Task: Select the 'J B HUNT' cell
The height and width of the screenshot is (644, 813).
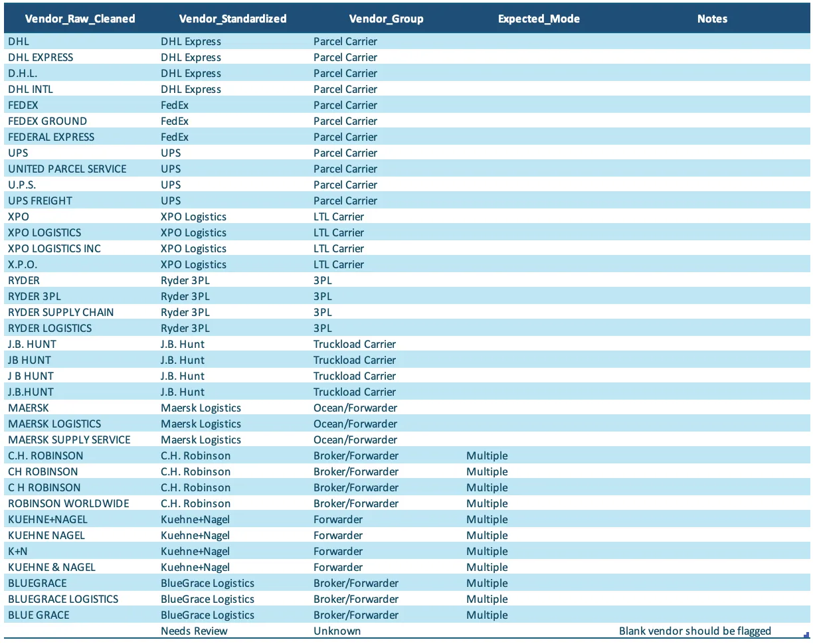Action: (80, 376)
